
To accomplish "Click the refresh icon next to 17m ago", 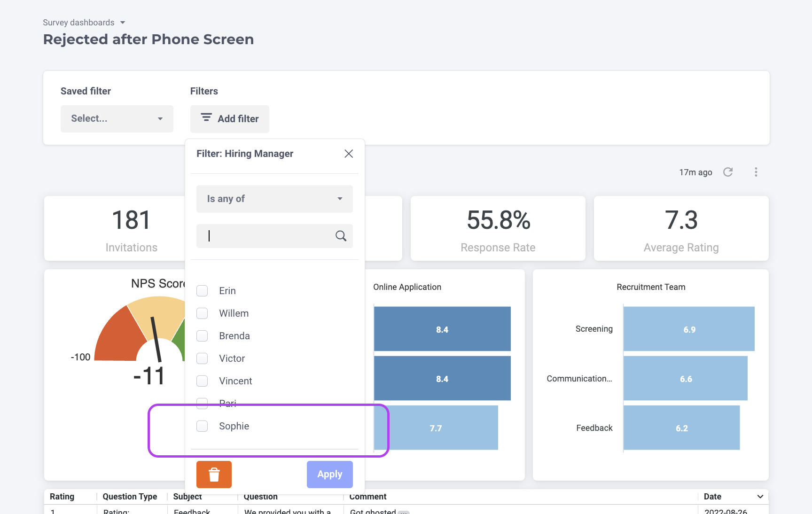I will click(728, 172).
